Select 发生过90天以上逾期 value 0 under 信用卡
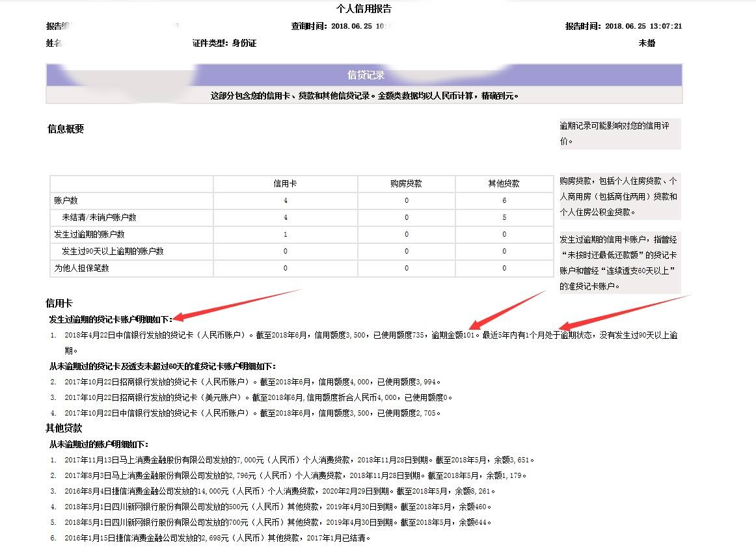Image resolution: width=756 pixels, height=558 pixels. (x=286, y=251)
